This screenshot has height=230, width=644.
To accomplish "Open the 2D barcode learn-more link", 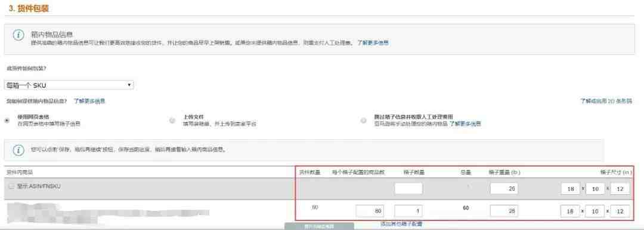I will pyautogui.click(x=606, y=101).
